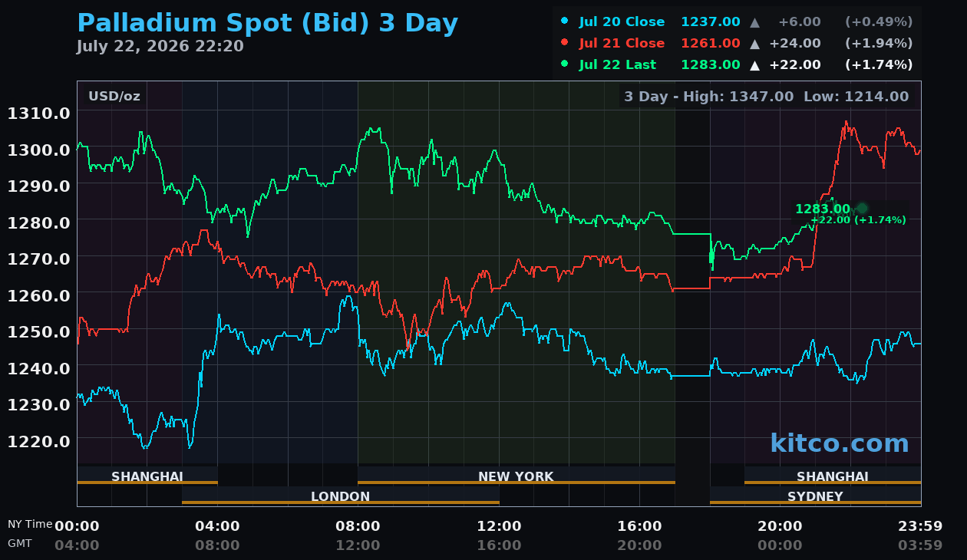Click the up triangle beside +6.00

pyautogui.click(x=755, y=22)
